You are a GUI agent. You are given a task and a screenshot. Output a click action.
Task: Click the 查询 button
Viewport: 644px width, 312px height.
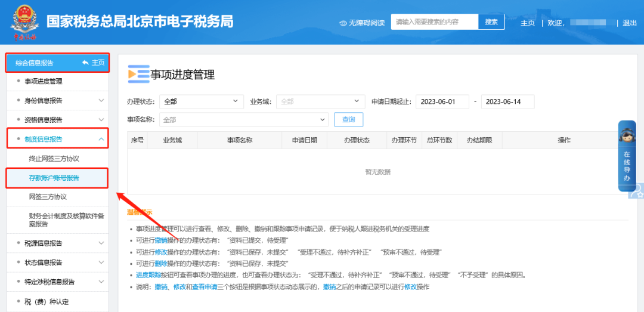tap(348, 120)
